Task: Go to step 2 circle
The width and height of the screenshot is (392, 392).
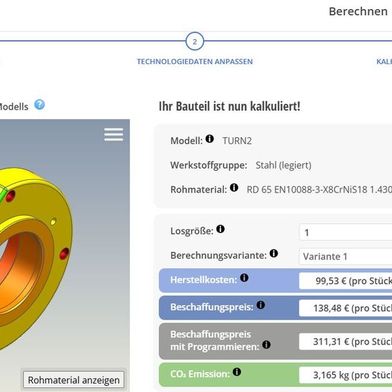Action: point(195,42)
